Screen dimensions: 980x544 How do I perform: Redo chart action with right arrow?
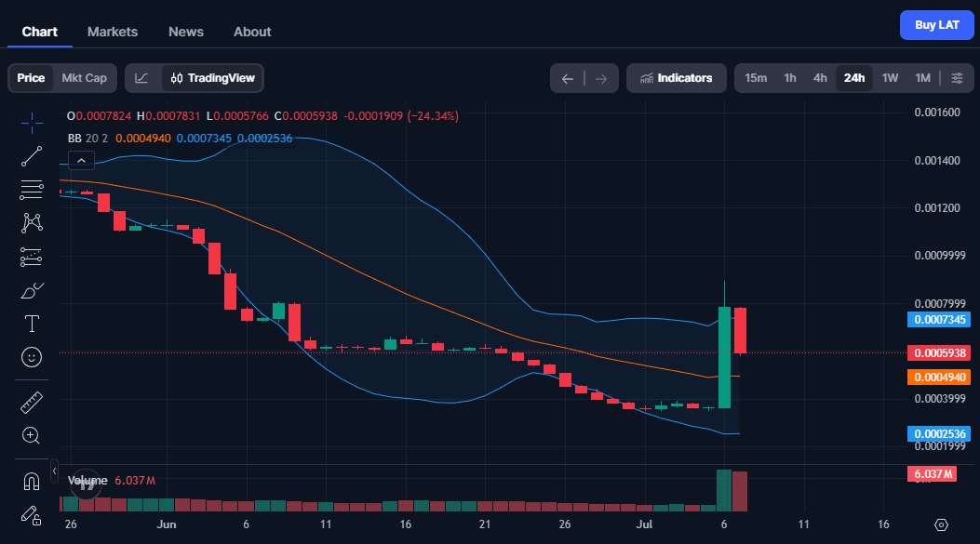pyautogui.click(x=601, y=79)
